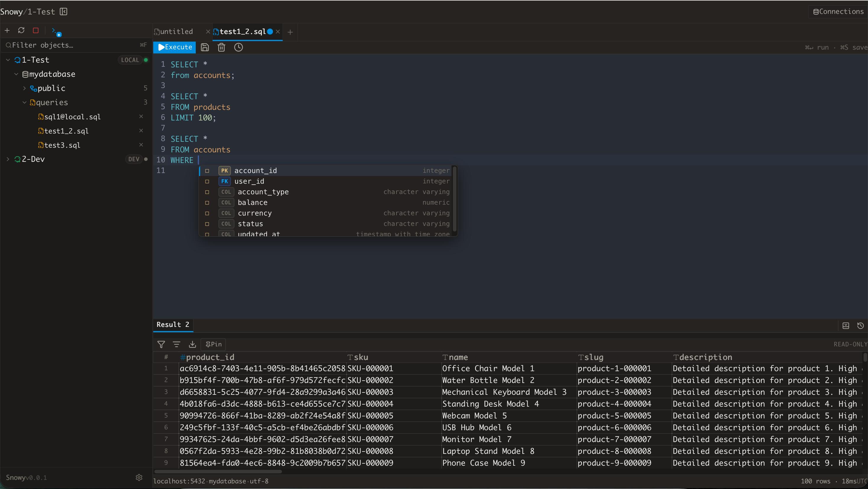This screenshot has width=868, height=489.
Task: Click the results horizontal scrollbar
Action: [x=218, y=472]
